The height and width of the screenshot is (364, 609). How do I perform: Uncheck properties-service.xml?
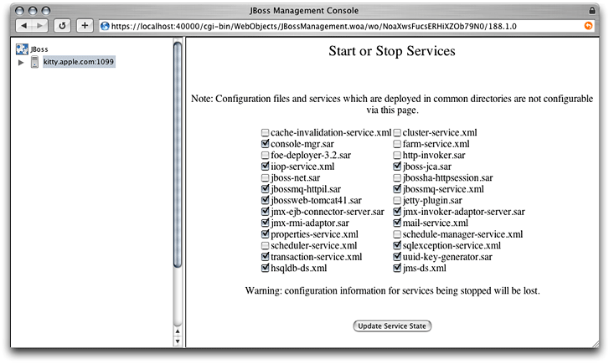point(265,234)
